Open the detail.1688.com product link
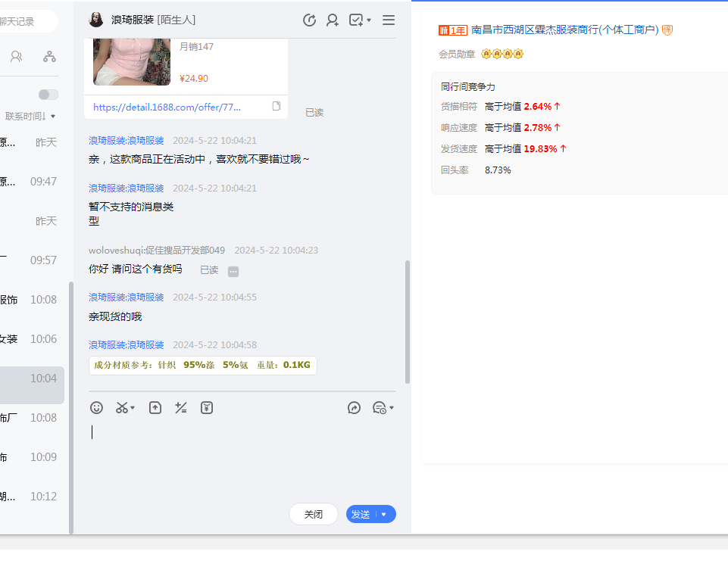728x570 pixels. (167, 107)
